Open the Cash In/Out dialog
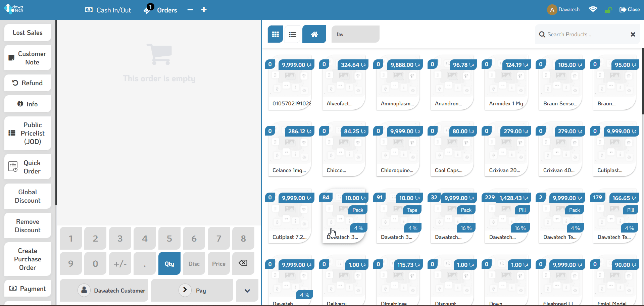 pos(108,10)
